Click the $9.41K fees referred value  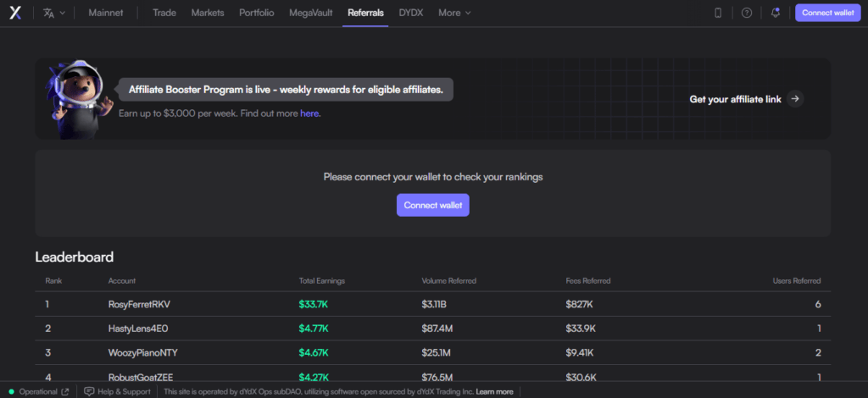click(580, 352)
